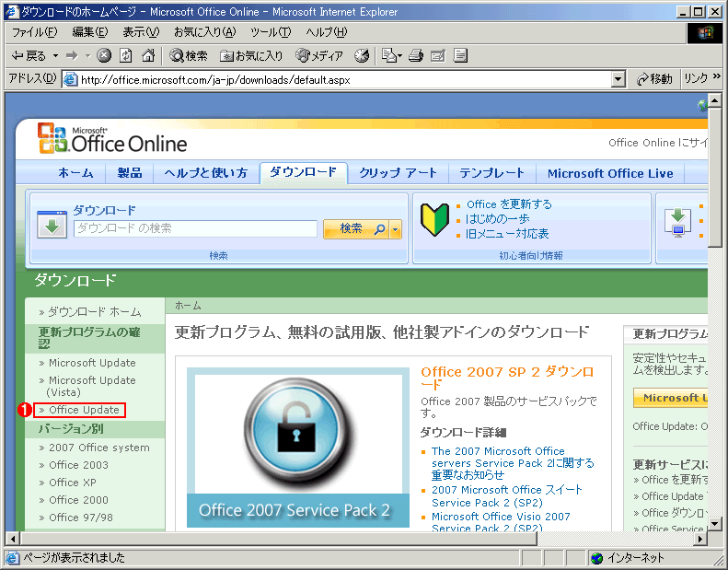
Task: Open the Office XP sidebar link
Action: [x=73, y=483]
